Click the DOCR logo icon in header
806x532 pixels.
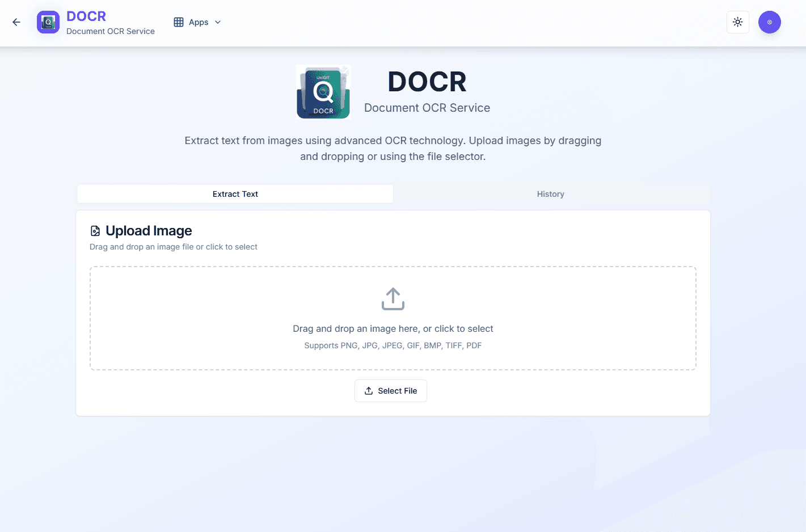point(48,22)
